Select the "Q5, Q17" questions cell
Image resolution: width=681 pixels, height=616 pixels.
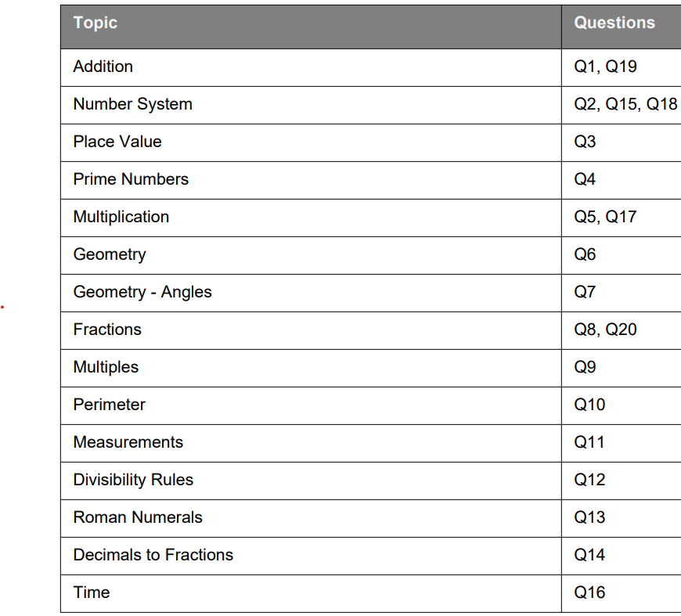tap(605, 217)
